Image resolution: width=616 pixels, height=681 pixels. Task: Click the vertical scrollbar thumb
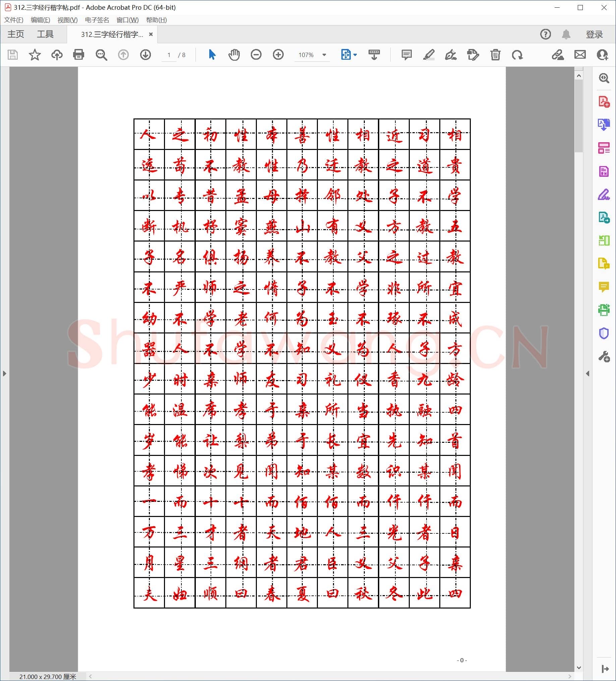click(579, 115)
